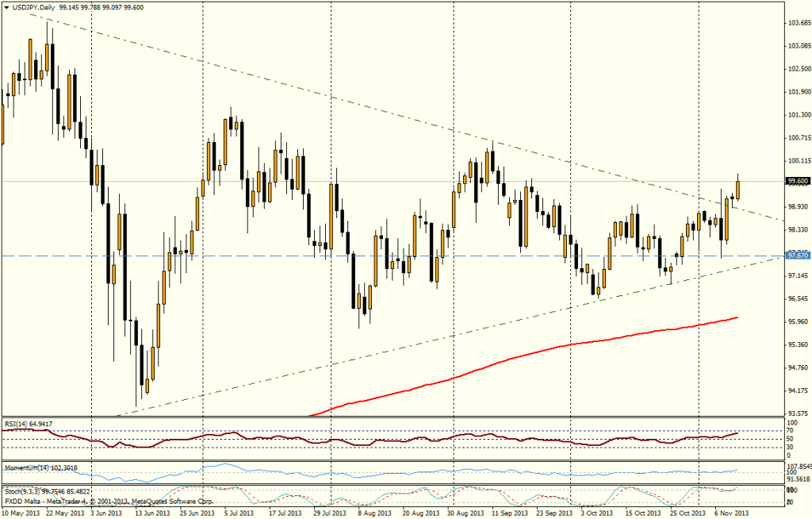Click the latest candlestick near 99.600

[738, 189]
